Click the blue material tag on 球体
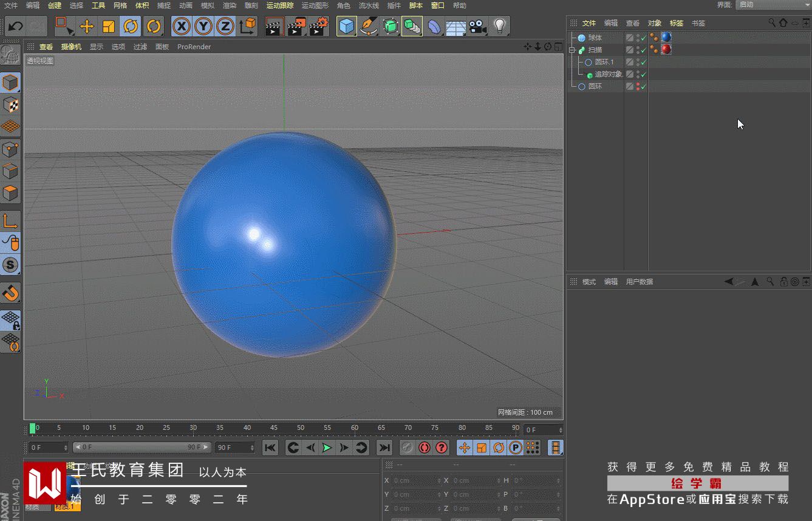Viewport: 812px width, 521px height. (666, 38)
